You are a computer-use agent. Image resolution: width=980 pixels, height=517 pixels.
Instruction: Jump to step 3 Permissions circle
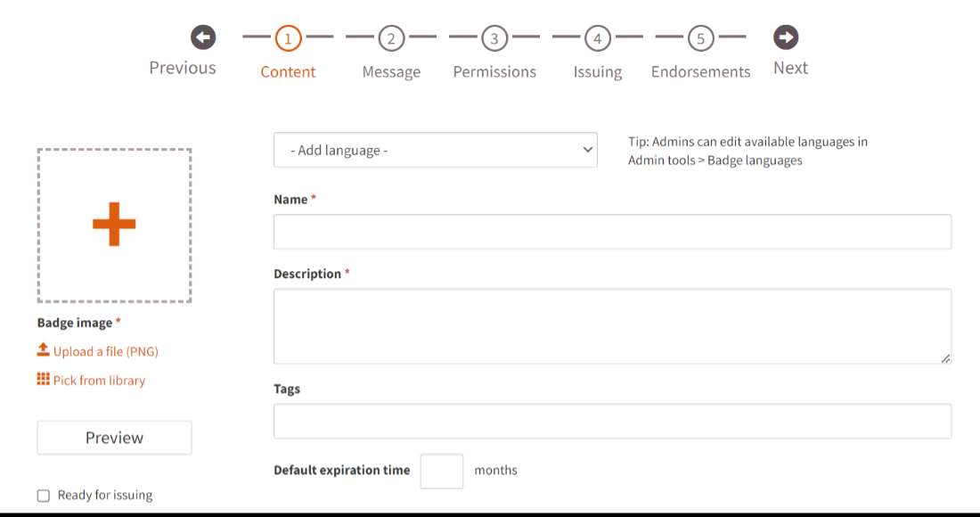pos(494,38)
